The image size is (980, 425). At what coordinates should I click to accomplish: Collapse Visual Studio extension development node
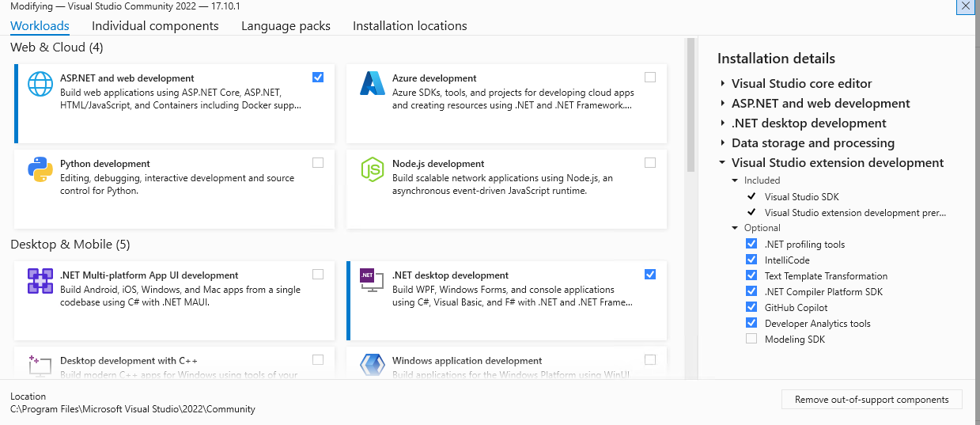pos(723,162)
